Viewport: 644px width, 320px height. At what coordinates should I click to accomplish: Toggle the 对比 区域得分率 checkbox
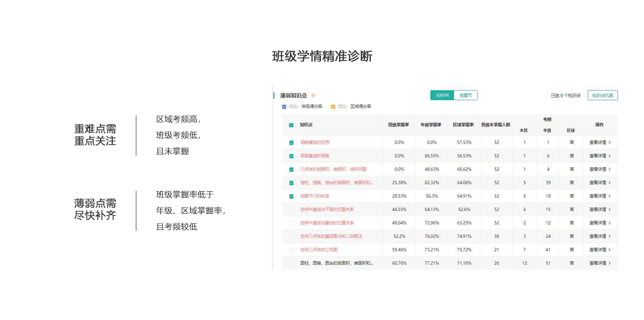pyautogui.click(x=333, y=107)
